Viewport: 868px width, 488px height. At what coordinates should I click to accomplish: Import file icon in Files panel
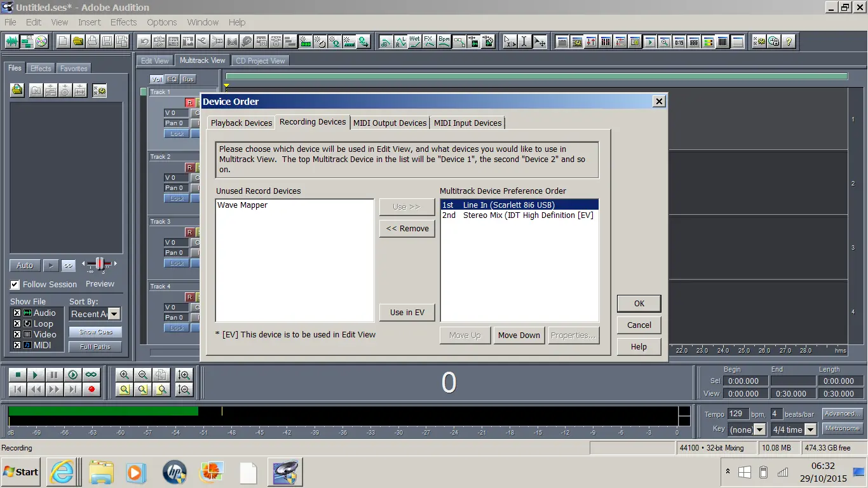point(17,90)
